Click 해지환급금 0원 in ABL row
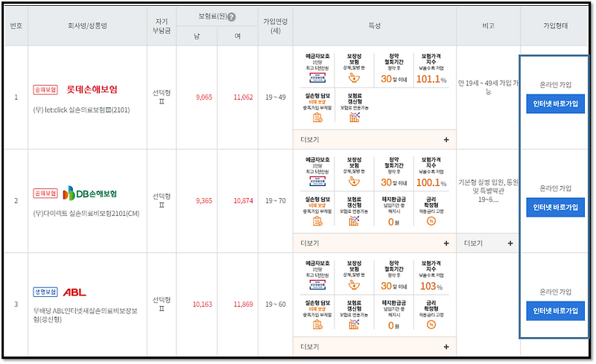The image size is (596, 364). (x=394, y=315)
